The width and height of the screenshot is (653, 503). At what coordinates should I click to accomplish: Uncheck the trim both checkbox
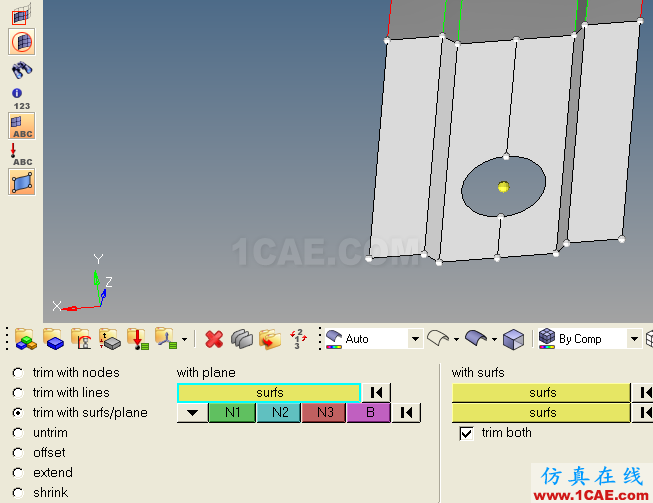(x=466, y=433)
